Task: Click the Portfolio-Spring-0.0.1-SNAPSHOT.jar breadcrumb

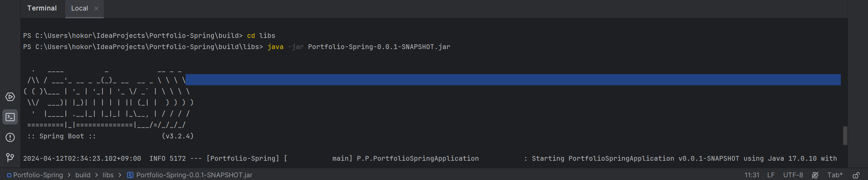Action: click(x=194, y=175)
